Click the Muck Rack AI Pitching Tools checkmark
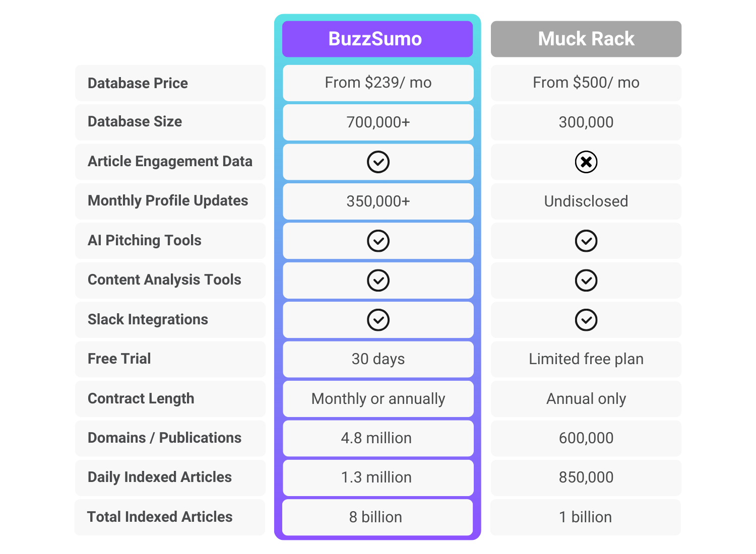 tap(586, 241)
